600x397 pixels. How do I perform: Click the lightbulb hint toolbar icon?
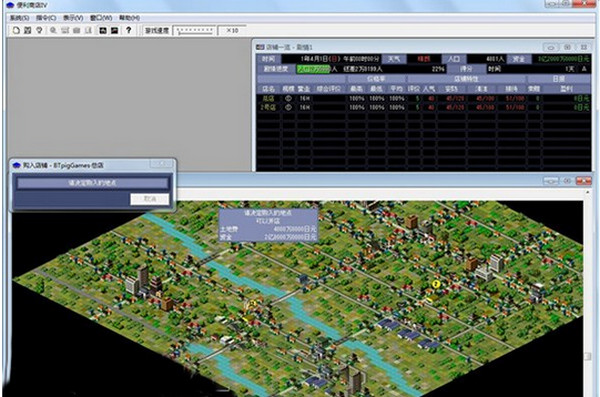(x=39, y=30)
